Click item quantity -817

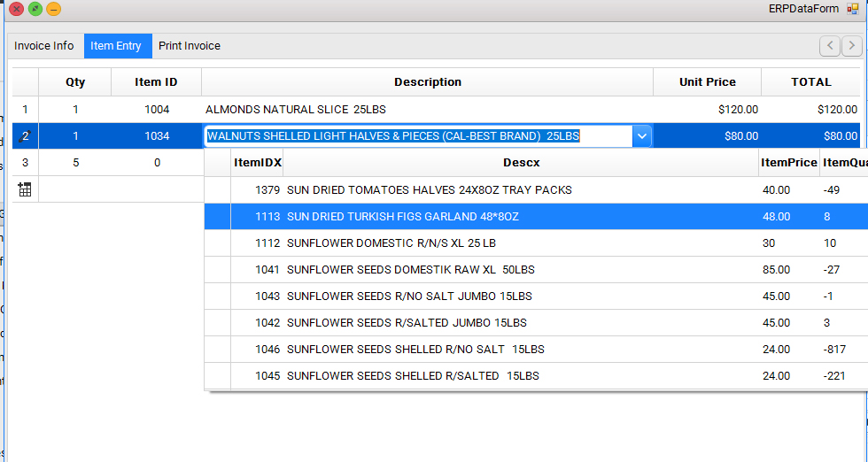point(834,349)
